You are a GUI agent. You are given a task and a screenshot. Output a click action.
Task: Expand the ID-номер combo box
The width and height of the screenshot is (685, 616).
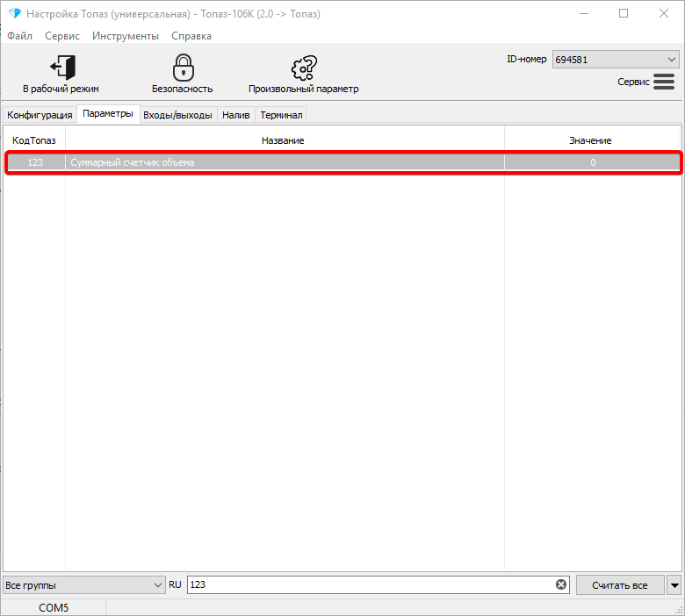pos(616,60)
